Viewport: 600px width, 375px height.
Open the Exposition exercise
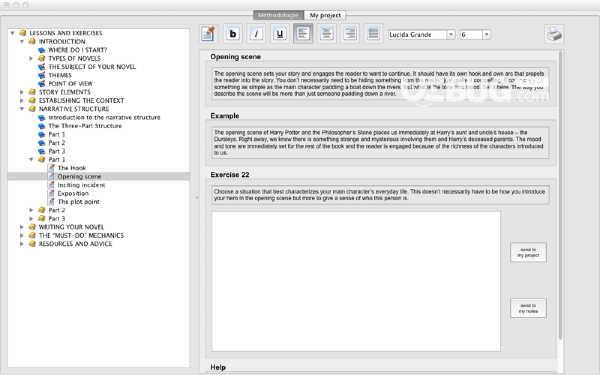(73, 193)
